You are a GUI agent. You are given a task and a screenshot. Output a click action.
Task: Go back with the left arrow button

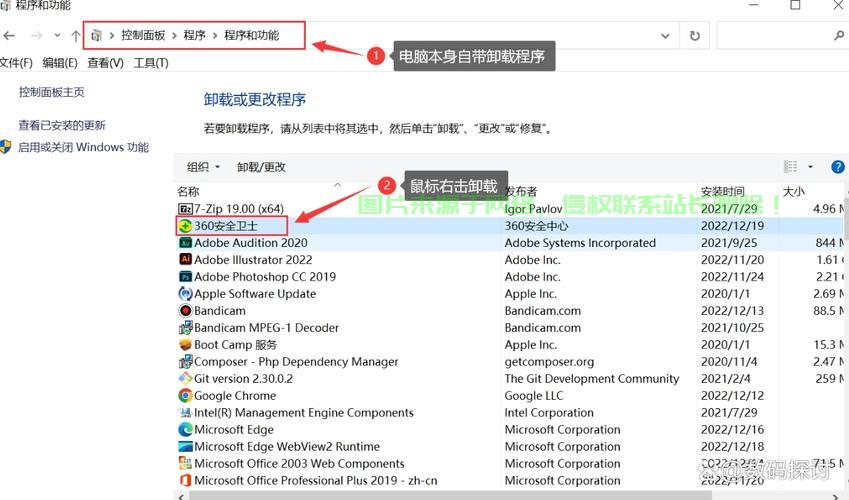pos(9,36)
